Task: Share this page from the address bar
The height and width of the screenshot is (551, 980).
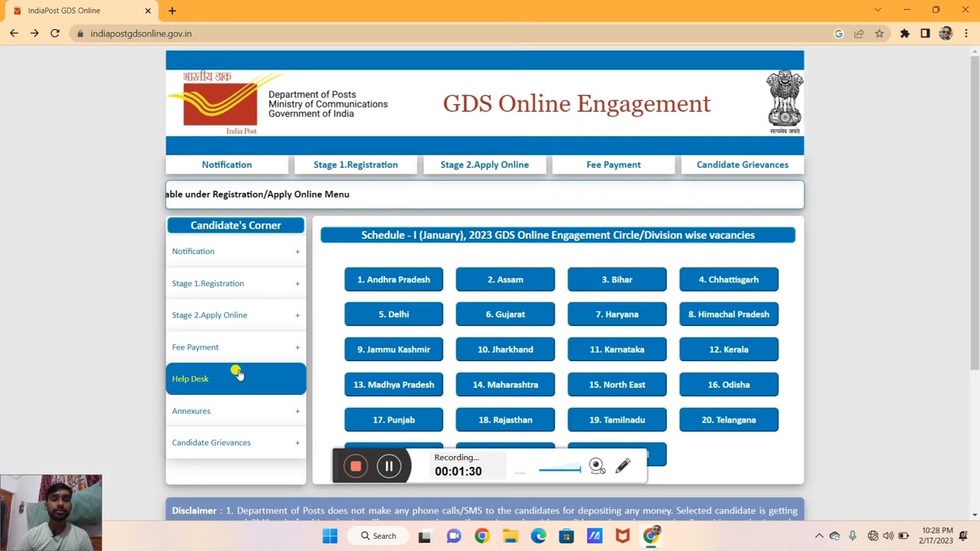Action: [x=859, y=34]
